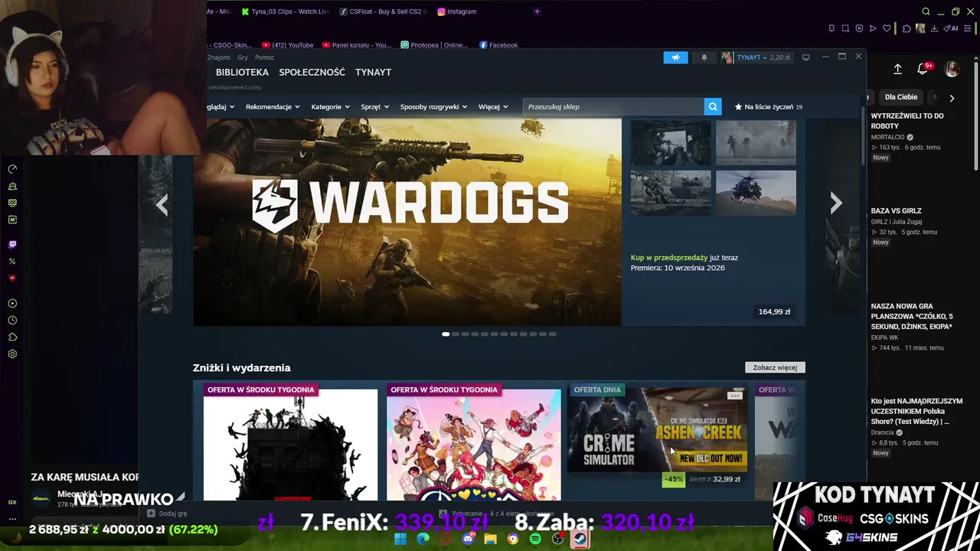Click the store search magnifier button
The height and width of the screenshot is (551, 980).
[x=713, y=107]
